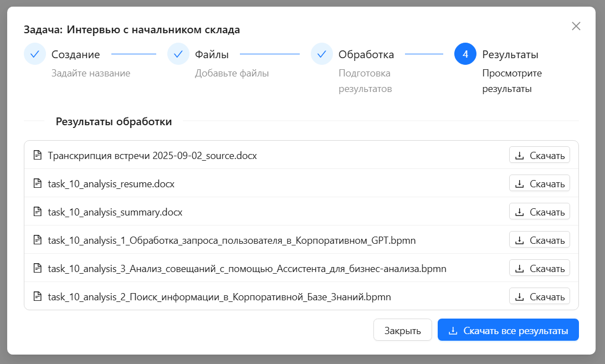This screenshot has height=364, width=605.
Task: Click the Обработка step checkmark icon
Action: pos(322,54)
